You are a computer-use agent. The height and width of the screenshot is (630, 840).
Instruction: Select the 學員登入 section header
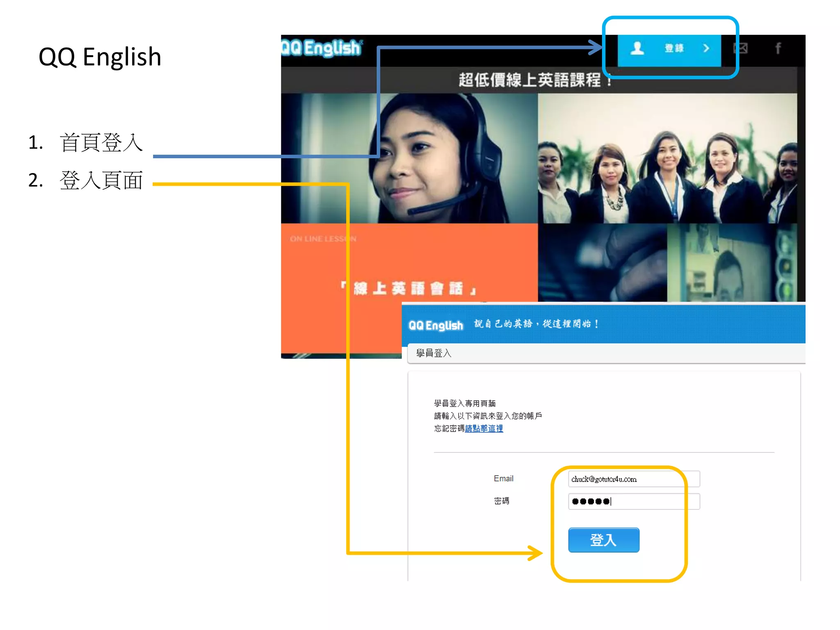coord(434,353)
